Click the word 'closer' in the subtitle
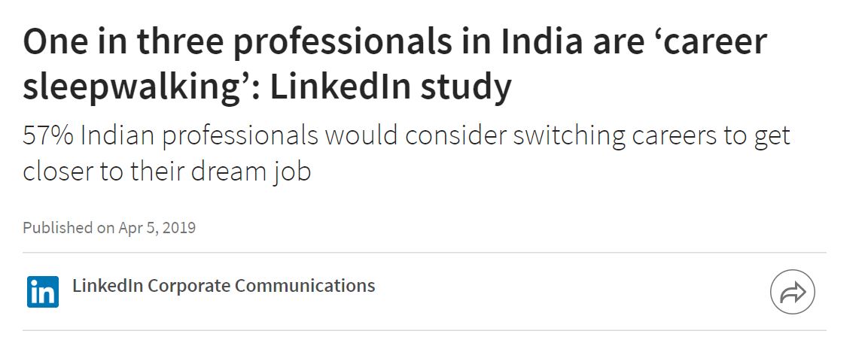868x340 pixels. pyautogui.click(x=57, y=172)
